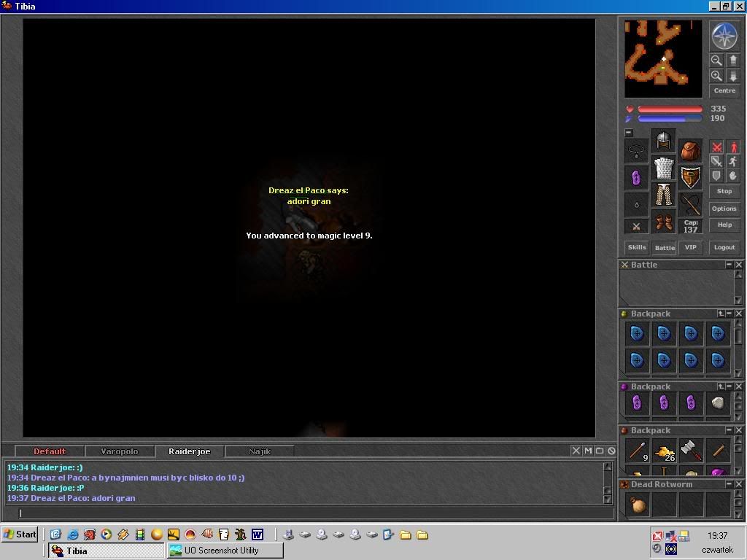Select the equipped fishing rod slot
Viewport: 747px width, 560px height.
(690, 205)
